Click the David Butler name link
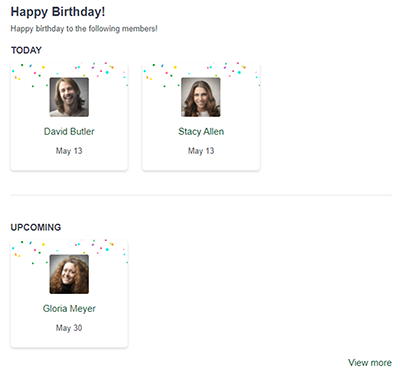 [x=69, y=131]
